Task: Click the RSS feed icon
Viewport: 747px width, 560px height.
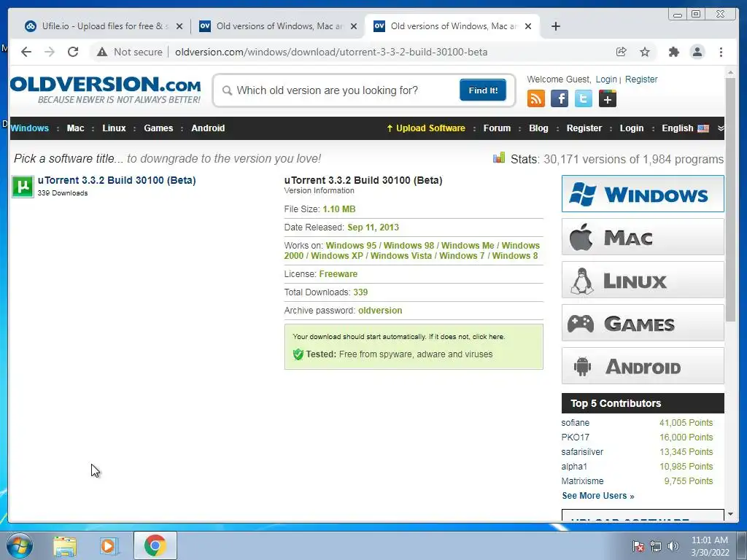Action: tap(536, 98)
